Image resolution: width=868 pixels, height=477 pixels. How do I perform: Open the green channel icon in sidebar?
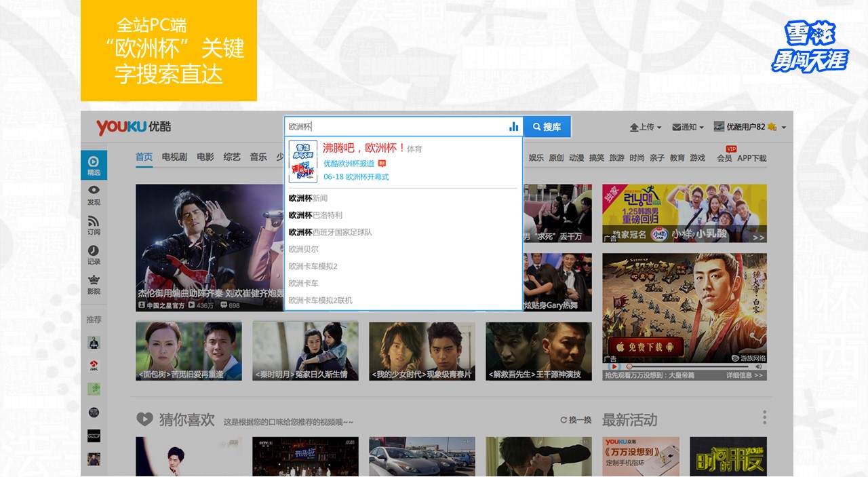[x=94, y=389]
